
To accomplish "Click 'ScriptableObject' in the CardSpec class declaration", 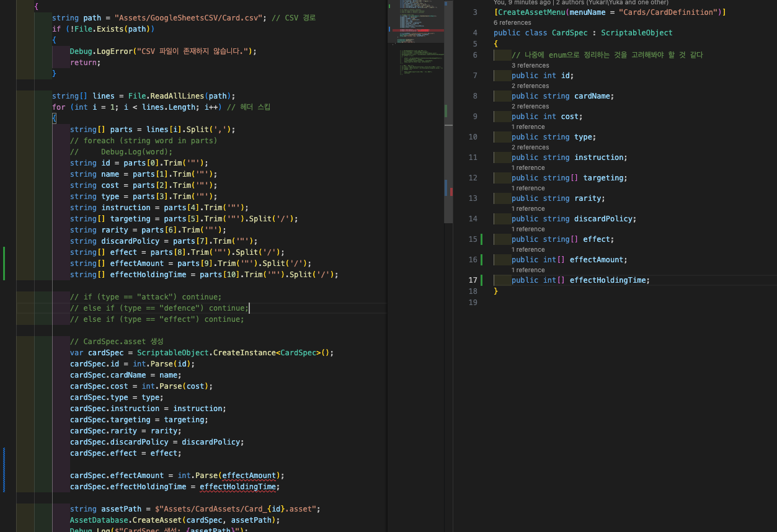I will (637, 33).
